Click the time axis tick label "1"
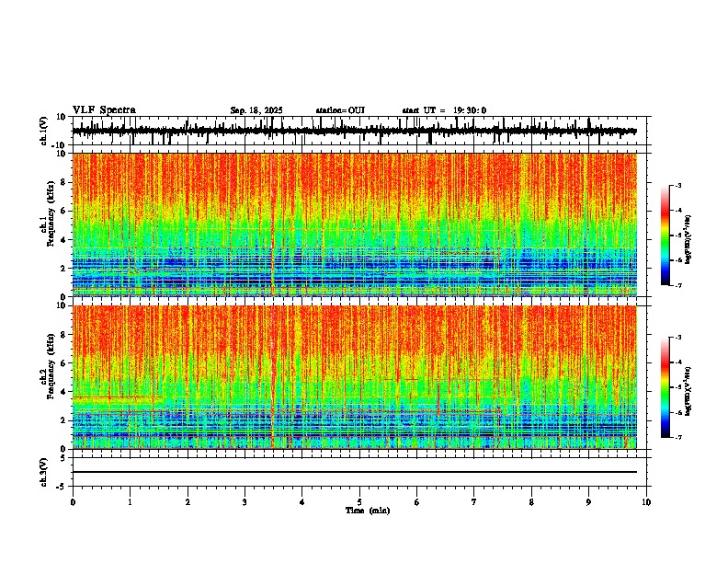 click(130, 502)
